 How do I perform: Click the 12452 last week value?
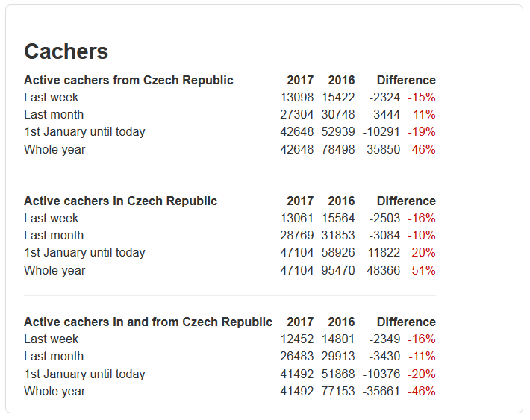tap(297, 339)
